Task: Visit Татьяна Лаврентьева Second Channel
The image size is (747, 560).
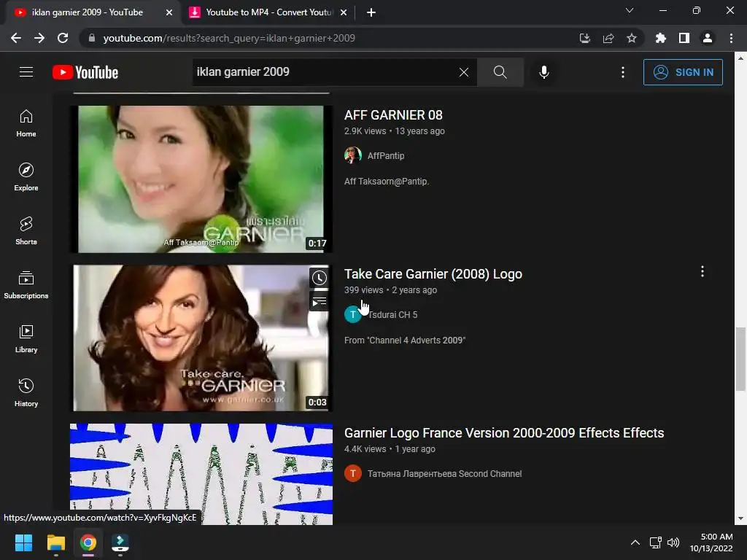Action: 444,474
